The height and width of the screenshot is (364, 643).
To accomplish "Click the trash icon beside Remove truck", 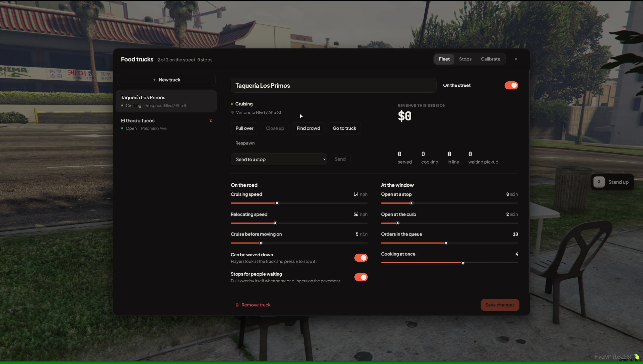I will (237, 305).
